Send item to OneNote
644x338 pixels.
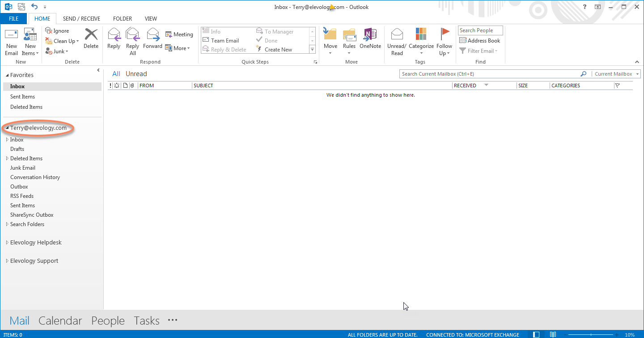pos(370,39)
